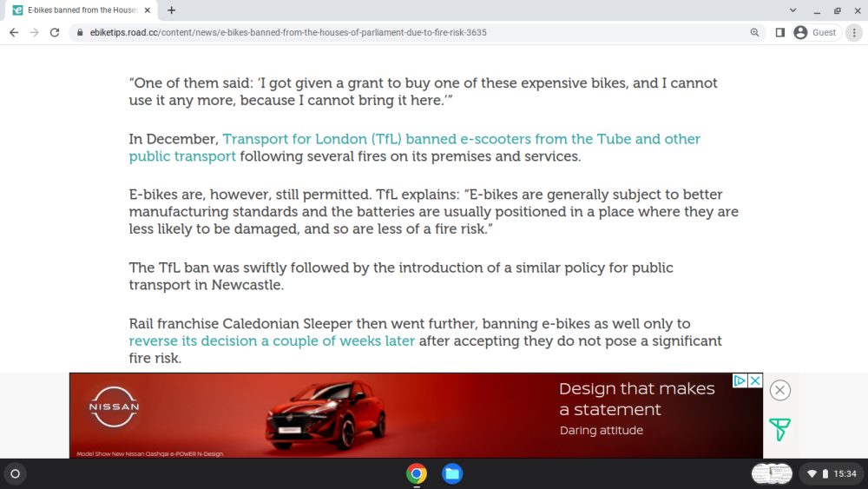This screenshot has width=868, height=489.
Task: Click the Nissan logo in the ad
Action: pos(114,407)
